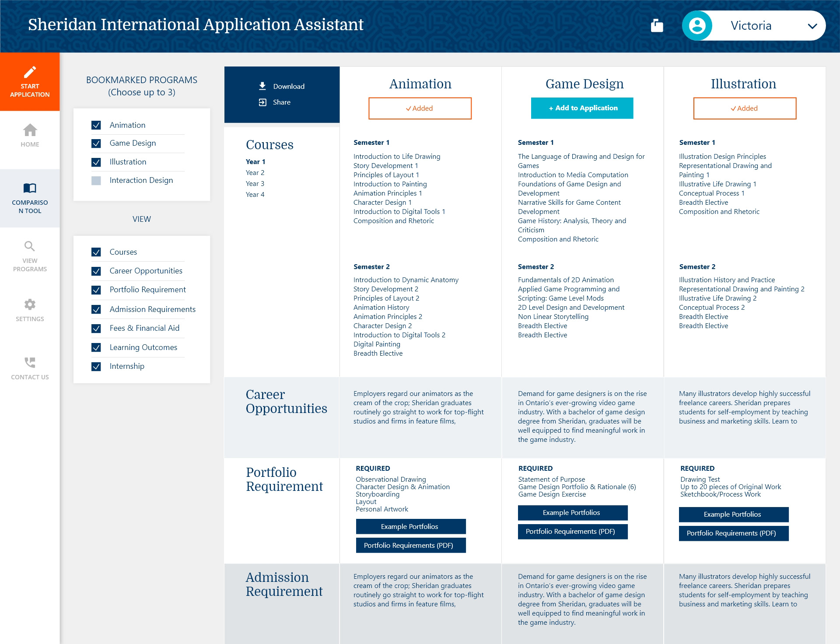Click the pencil Start Application icon
The height and width of the screenshot is (644, 840).
[30, 72]
